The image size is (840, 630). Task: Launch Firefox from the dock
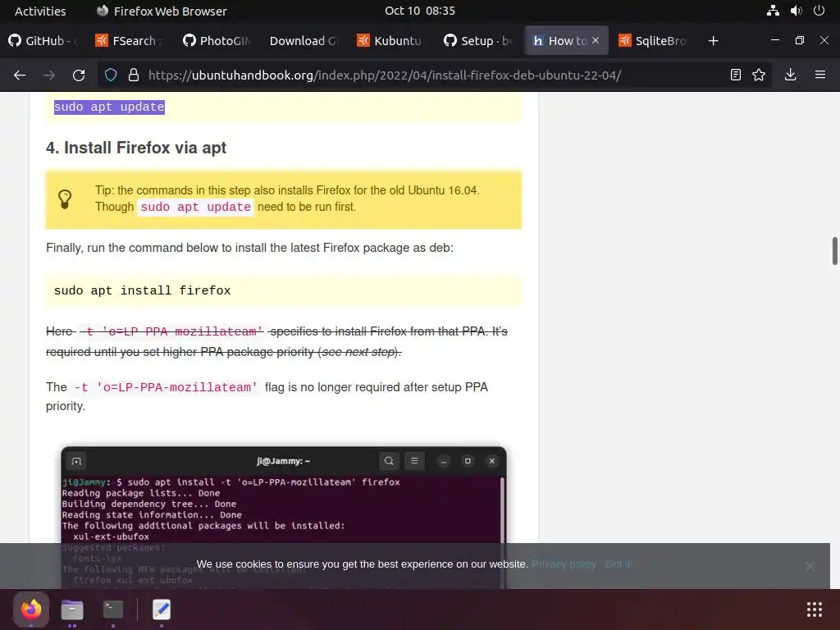(x=31, y=609)
